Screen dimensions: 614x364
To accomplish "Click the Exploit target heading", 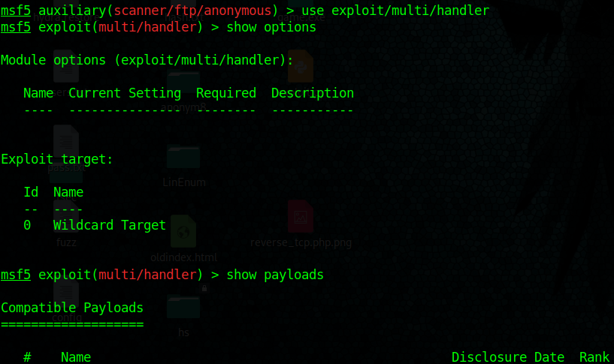I will [x=57, y=160].
